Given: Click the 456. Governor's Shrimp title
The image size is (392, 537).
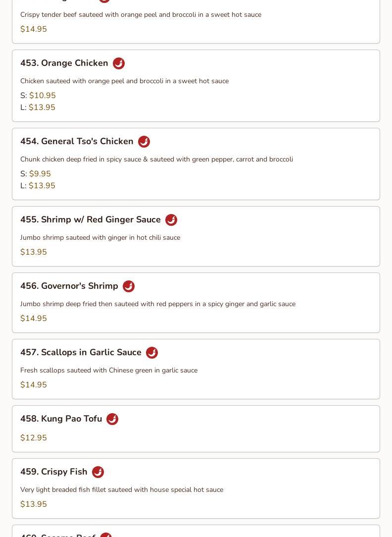Looking at the screenshot, I should [x=69, y=286].
